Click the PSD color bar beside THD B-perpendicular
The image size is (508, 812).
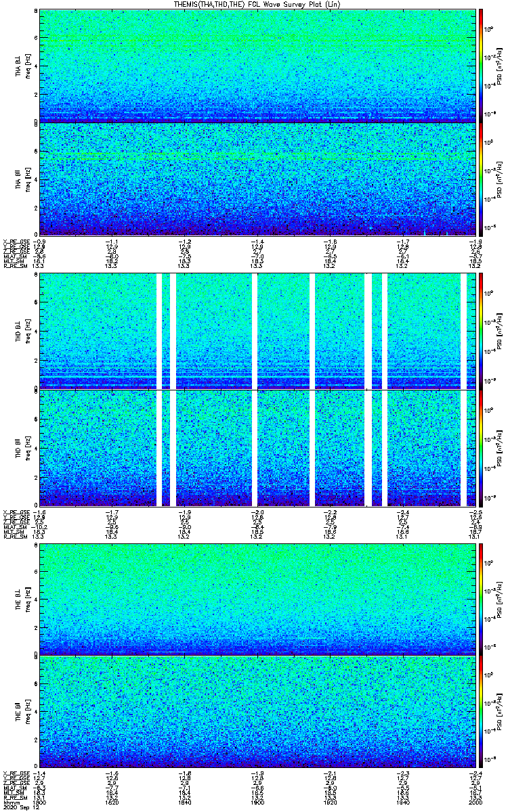pos(481,332)
